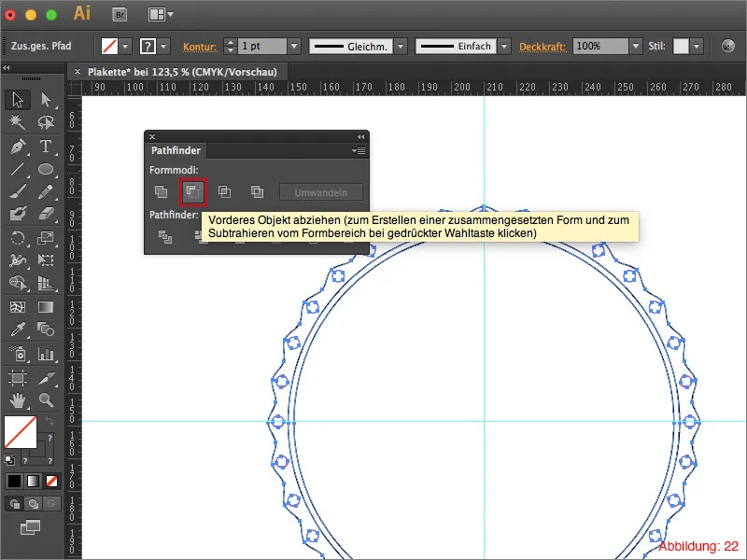Select the Lasso tool
Viewport: 747px width, 560px height.
(46, 122)
